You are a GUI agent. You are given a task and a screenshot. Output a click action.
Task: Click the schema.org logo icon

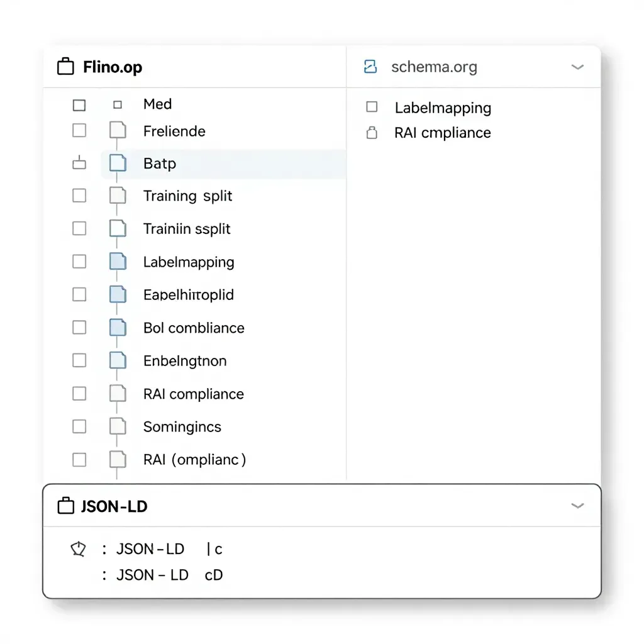click(370, 67)
